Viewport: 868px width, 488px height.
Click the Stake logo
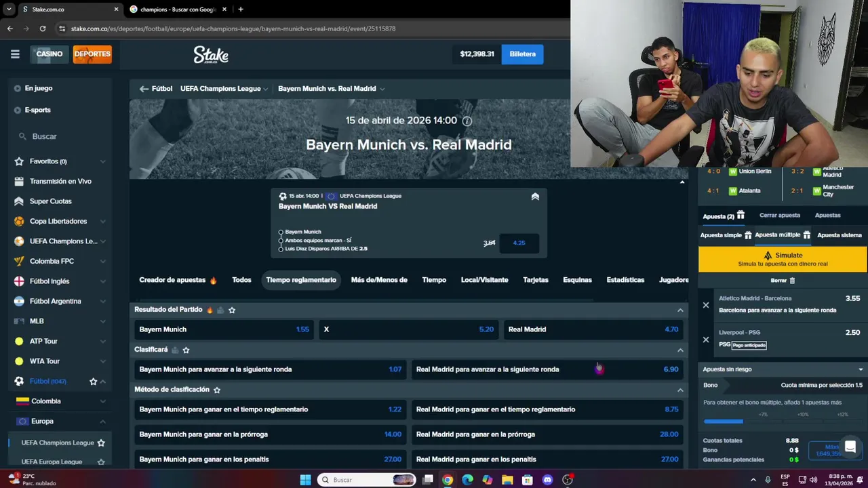coord(211,55)
